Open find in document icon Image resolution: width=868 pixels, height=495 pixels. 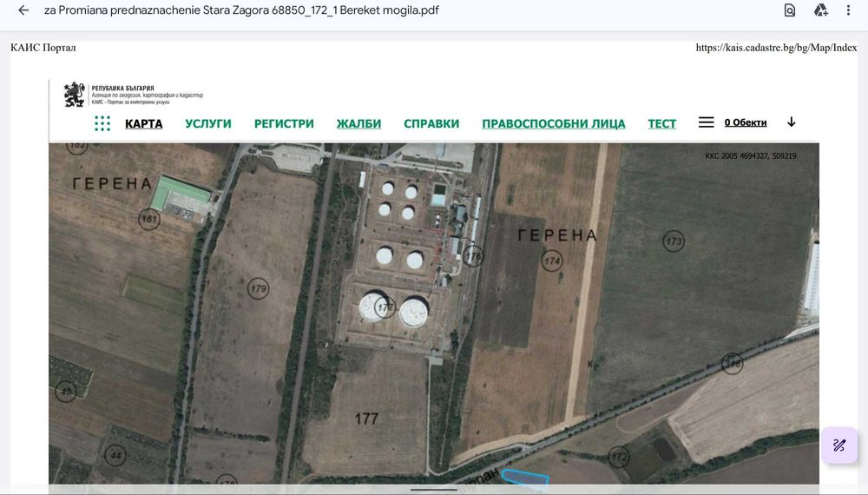789,10
